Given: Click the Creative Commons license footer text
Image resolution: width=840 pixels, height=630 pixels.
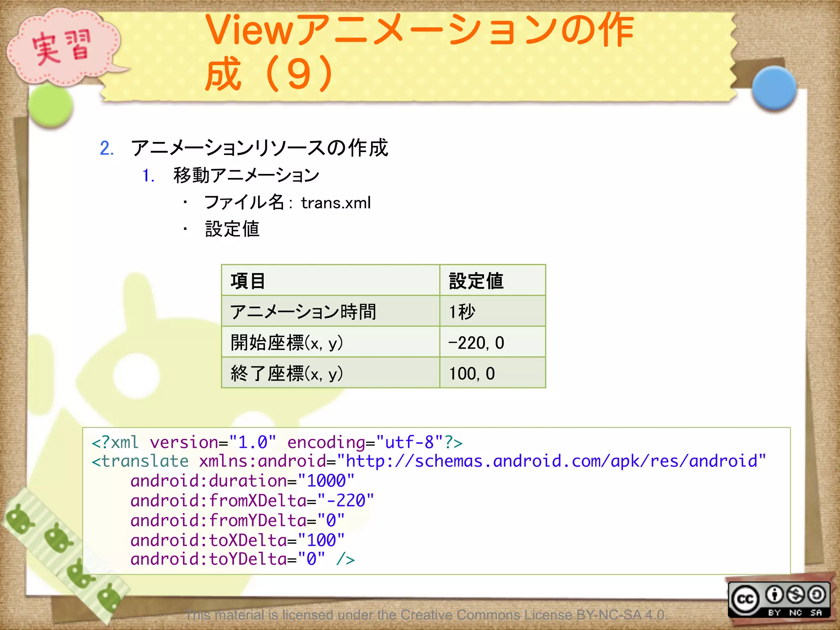Looking at the screenshot, I should tap(427, 615).
